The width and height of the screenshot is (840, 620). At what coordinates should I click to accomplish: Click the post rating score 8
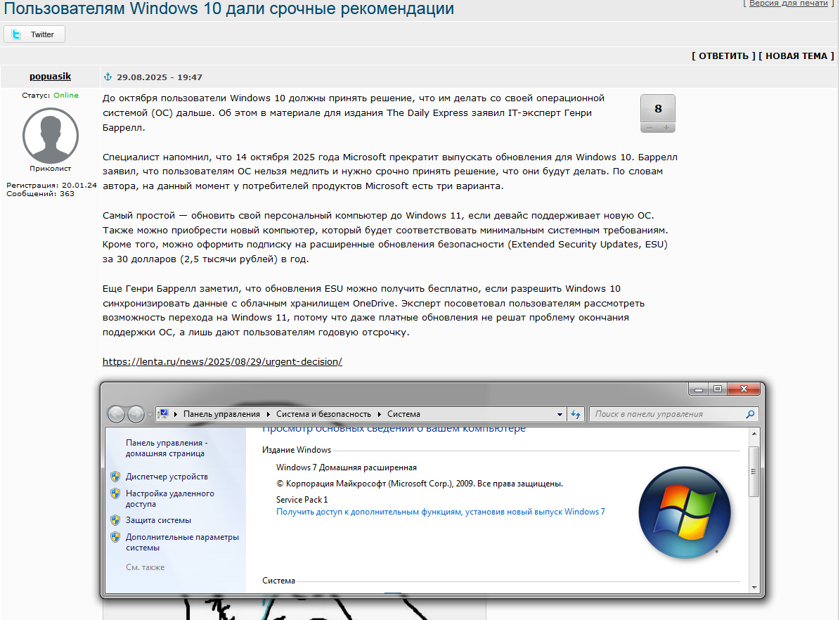pyautogui.click(x=658, y=109)
